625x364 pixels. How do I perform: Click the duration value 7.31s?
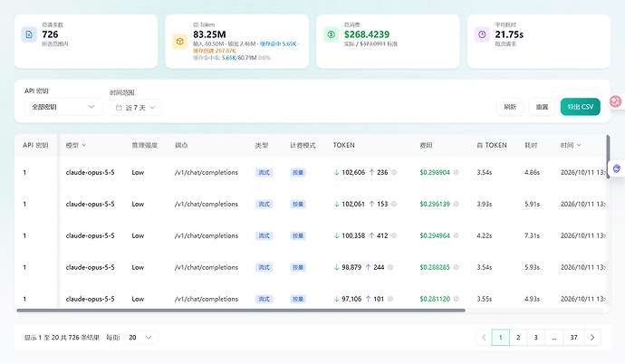[x=532, y=235]
